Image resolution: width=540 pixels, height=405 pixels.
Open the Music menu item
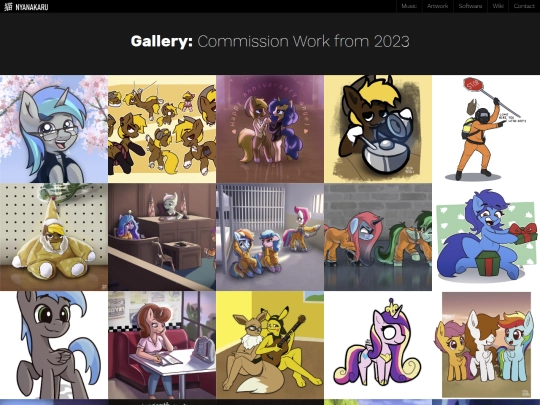click(409, 6)
